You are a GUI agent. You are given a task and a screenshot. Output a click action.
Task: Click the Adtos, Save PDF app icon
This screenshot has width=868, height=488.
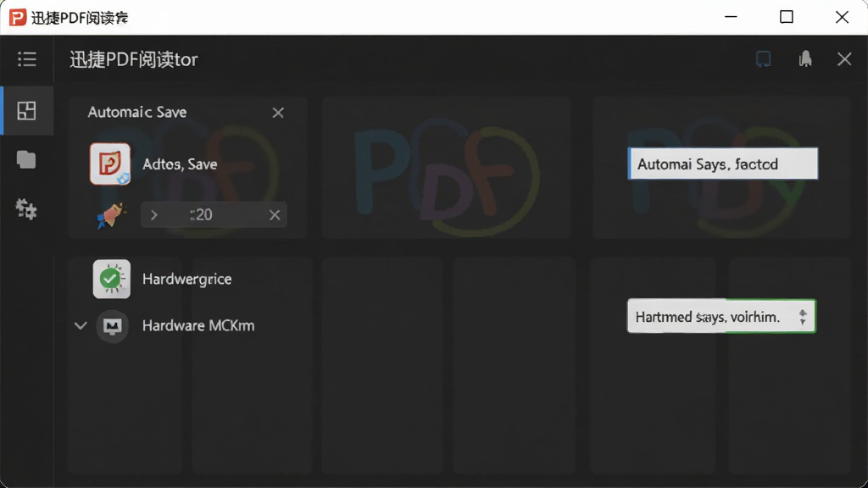[x=110, y=164]
